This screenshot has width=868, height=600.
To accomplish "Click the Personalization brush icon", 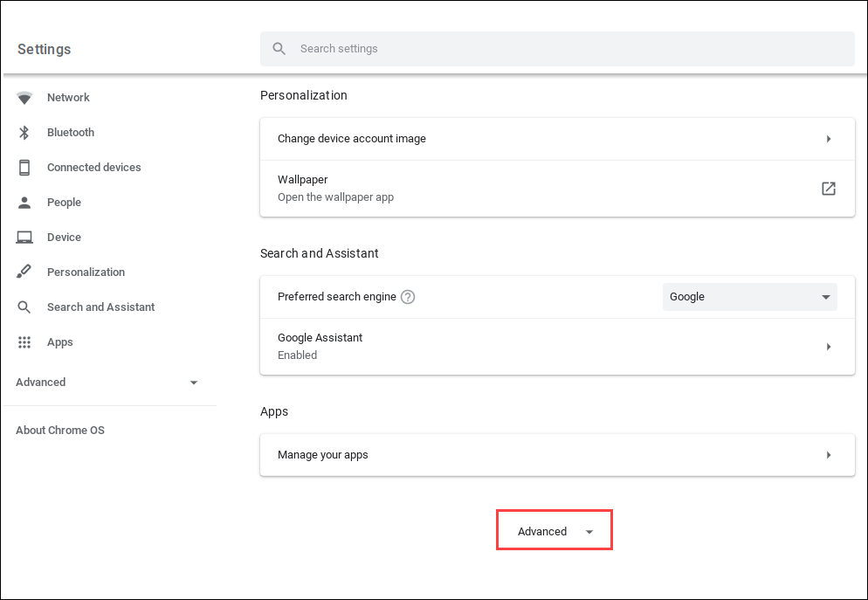I will click(x=24, y=272).
